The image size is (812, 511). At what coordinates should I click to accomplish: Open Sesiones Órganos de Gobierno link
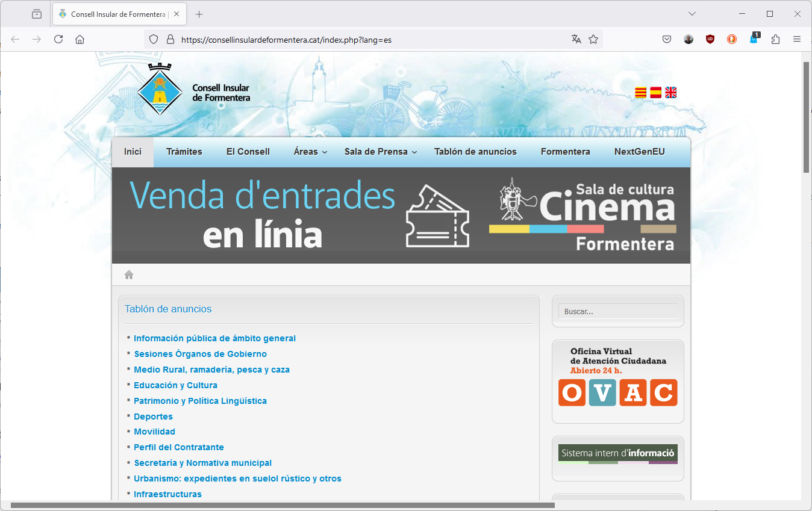[200, 354]
